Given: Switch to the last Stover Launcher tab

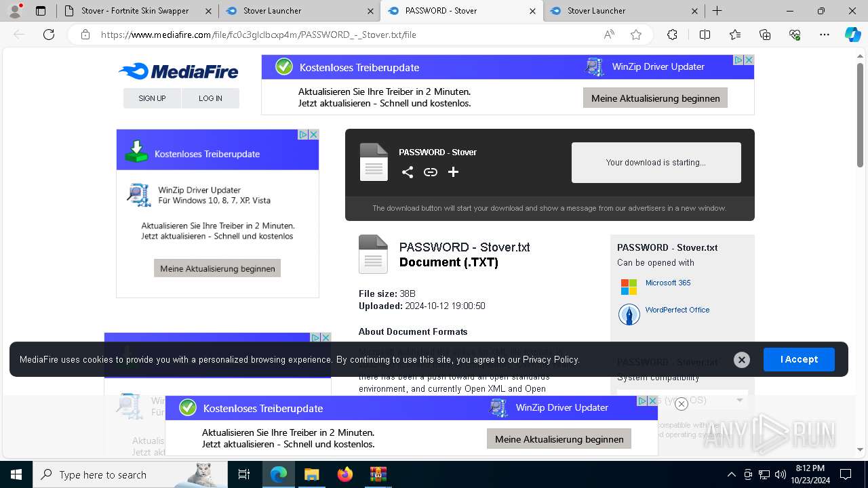Looking at the screenshot, I should (x=623, y=11).
